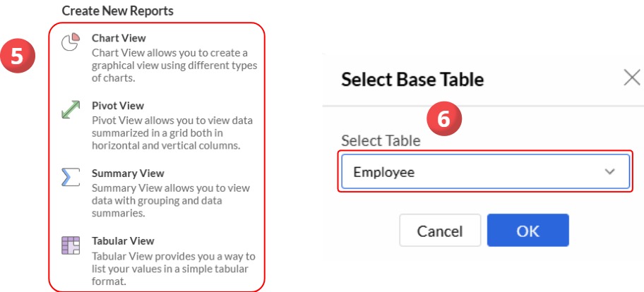Click the red step 6 badge
The height and width of the screenshot is (292, 644).
click(x=443, y=120)
